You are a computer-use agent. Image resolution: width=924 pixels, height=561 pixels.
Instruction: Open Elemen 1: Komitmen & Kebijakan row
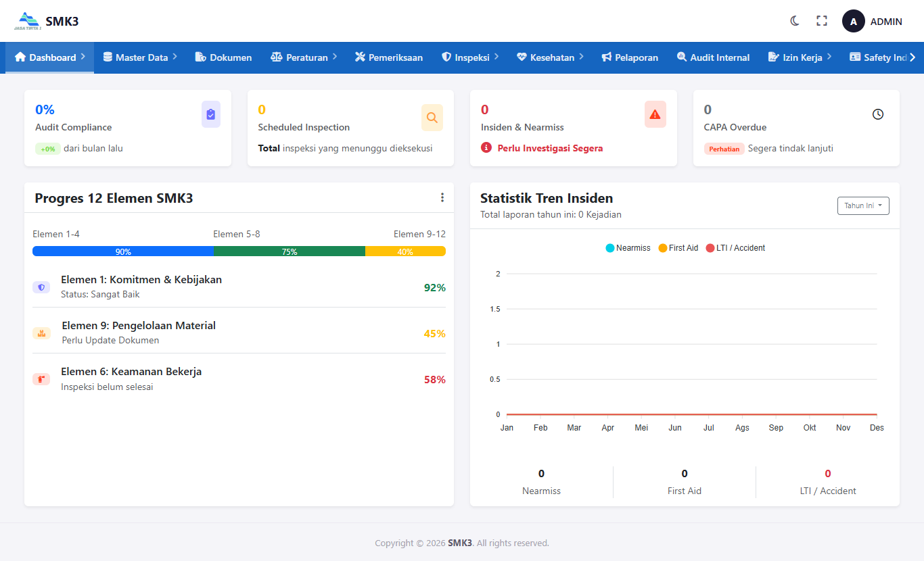coord(239,287)
